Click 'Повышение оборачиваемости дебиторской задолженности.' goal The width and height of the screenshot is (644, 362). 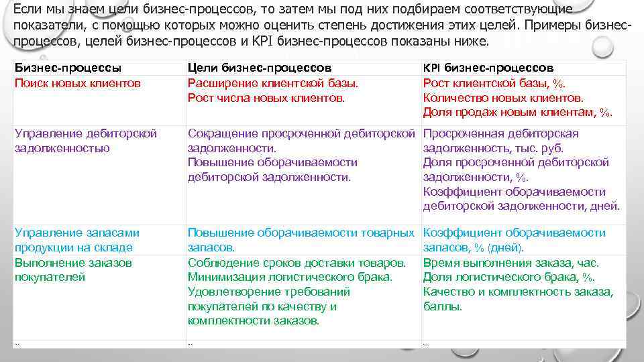(x=273, y=170)
